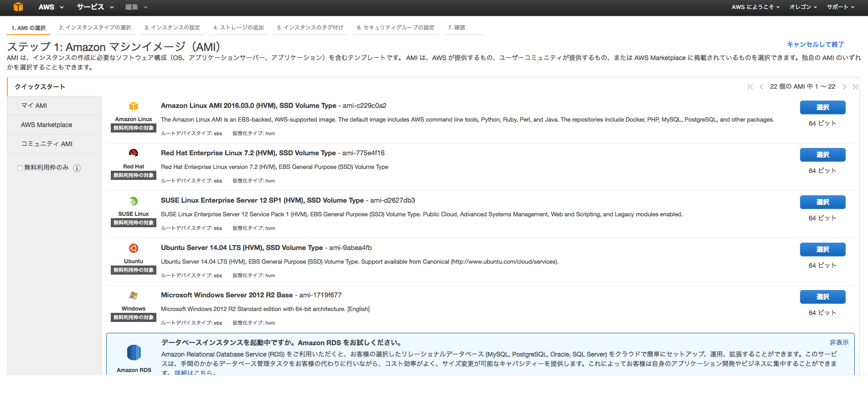This screenshot has height=393, width=868.
Task: Click 選択 for Amazon Linux AMI
Action: [822, 107]
